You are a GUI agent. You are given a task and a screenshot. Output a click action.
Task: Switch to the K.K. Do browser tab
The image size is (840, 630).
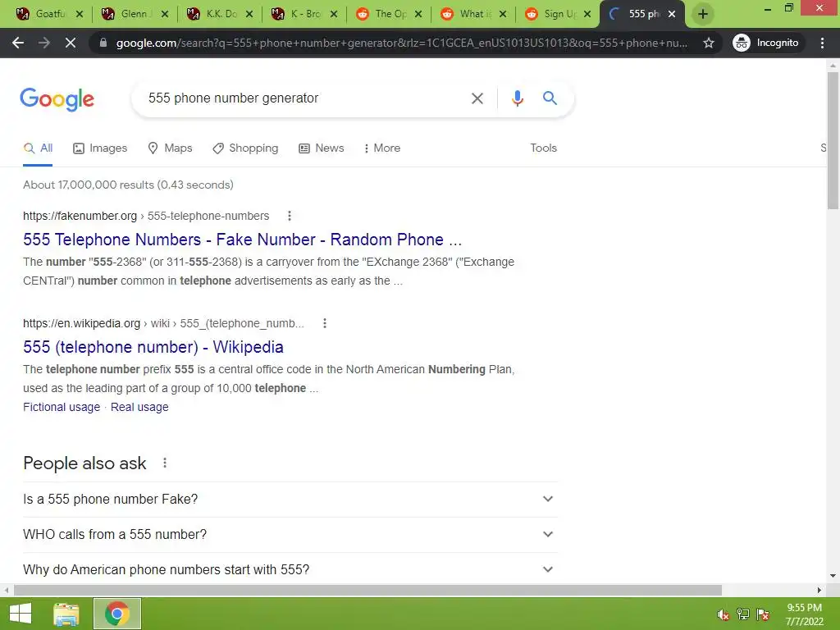click(x=220, y=14)
